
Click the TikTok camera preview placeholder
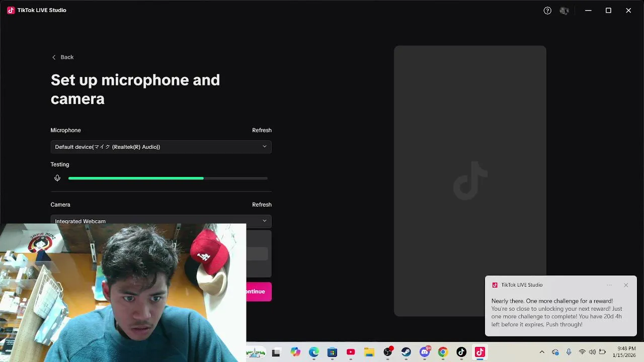click(470, 181)
